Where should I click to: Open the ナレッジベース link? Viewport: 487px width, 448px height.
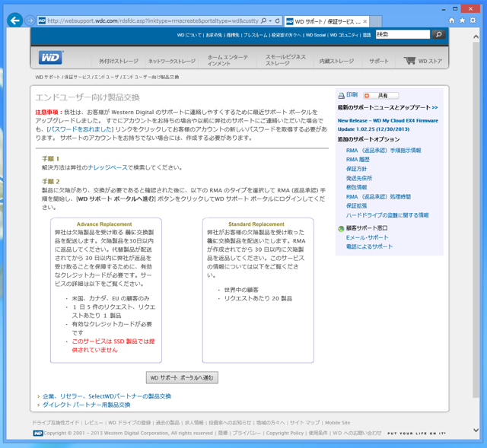coord(108,167)
